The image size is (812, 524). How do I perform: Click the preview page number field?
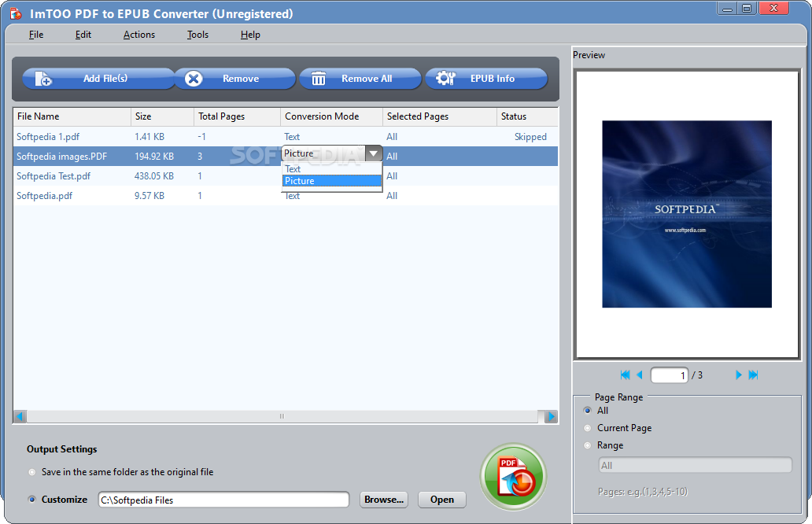click(669, 375)
